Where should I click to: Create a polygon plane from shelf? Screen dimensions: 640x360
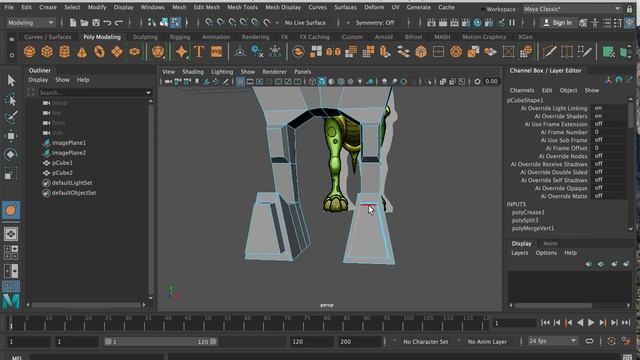coord(117,52)
